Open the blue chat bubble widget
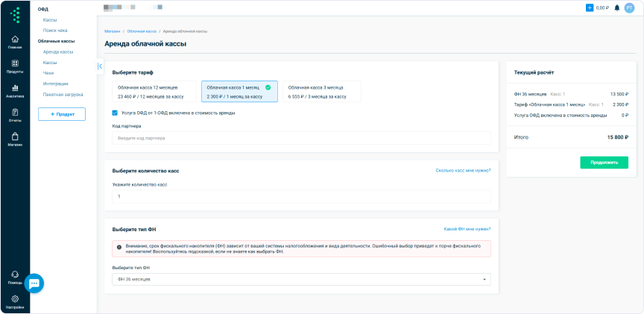The width and height of the screenshot is (644, 314). coord(34,283)
